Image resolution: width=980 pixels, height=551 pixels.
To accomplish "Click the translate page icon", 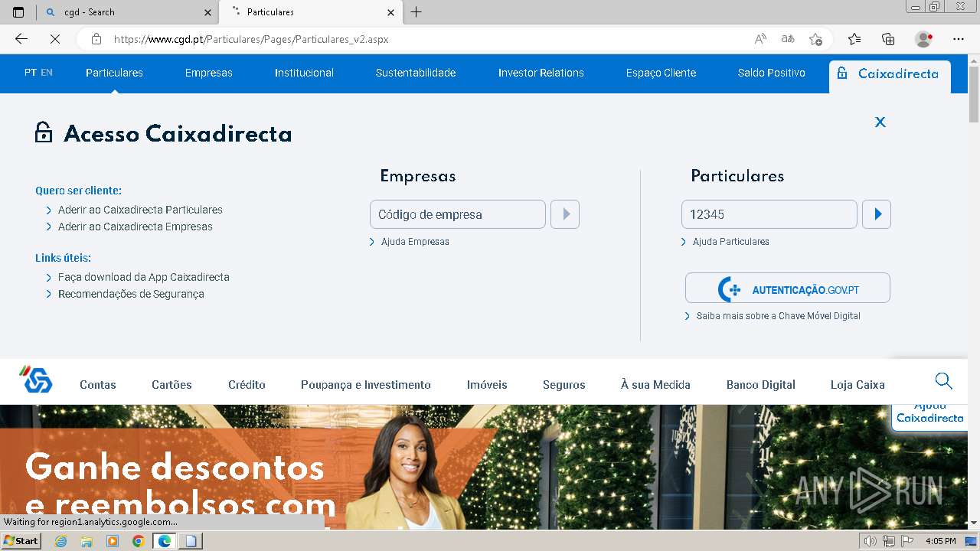I will (787, 39).
